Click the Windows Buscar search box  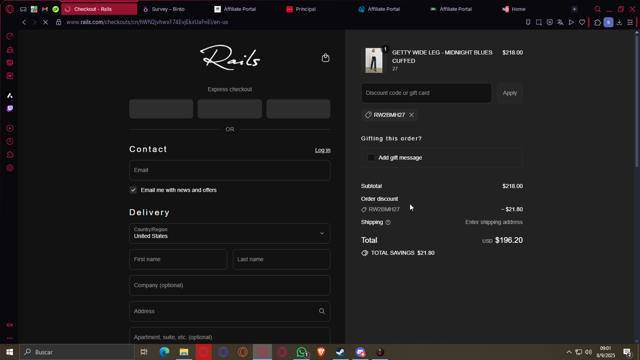click(76, 352)
